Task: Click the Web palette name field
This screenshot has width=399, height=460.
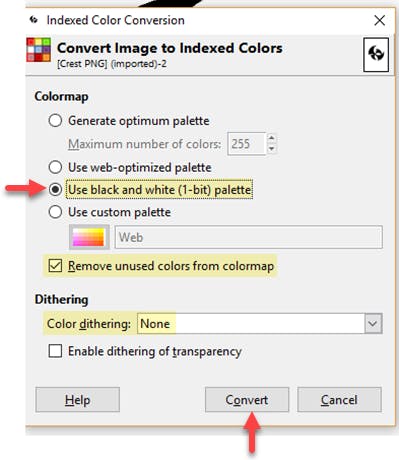Action: [x=249, y=237]
